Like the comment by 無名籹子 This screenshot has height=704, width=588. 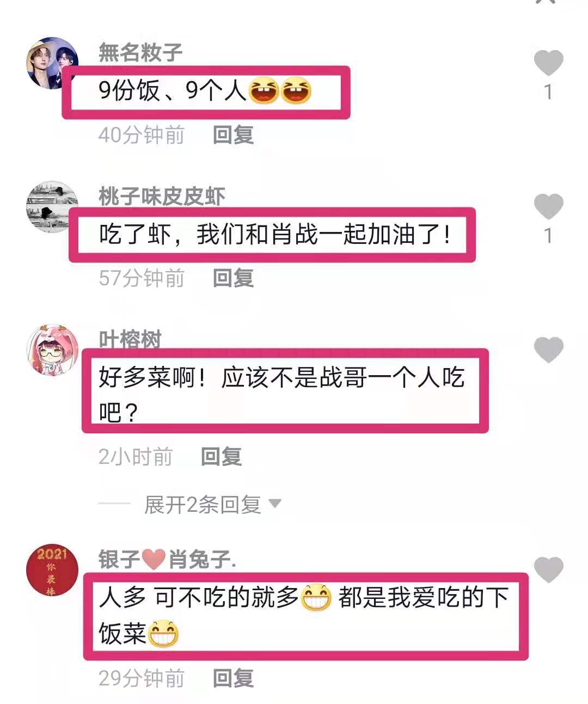pos(548,62)
